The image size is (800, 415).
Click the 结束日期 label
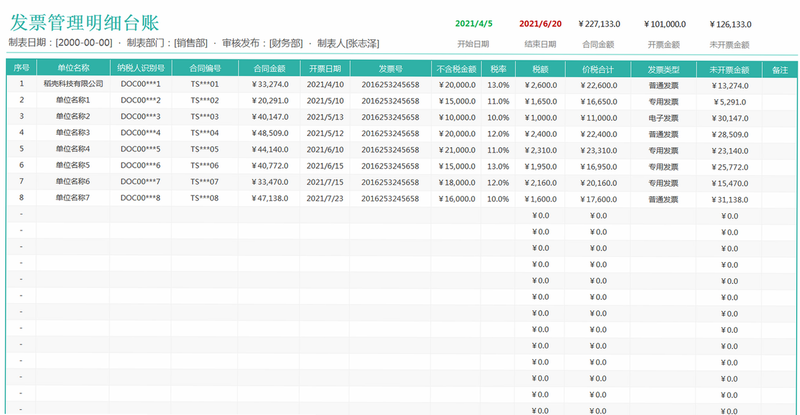coord(540,44)
